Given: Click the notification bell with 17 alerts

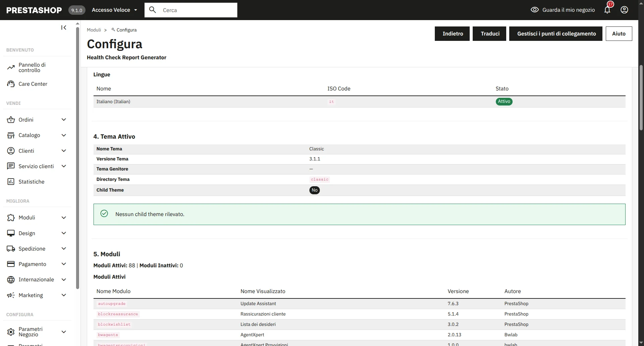Looking at the screenshot, I should pos(607,10).
